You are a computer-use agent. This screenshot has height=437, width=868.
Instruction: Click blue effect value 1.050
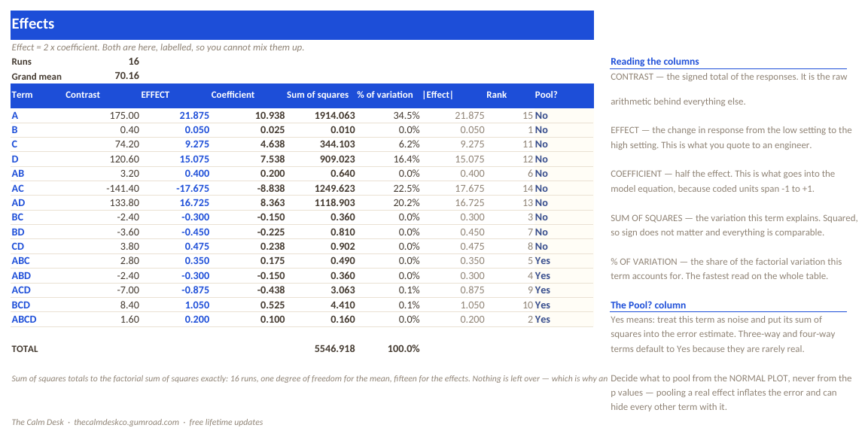click(x=197, y=305)
